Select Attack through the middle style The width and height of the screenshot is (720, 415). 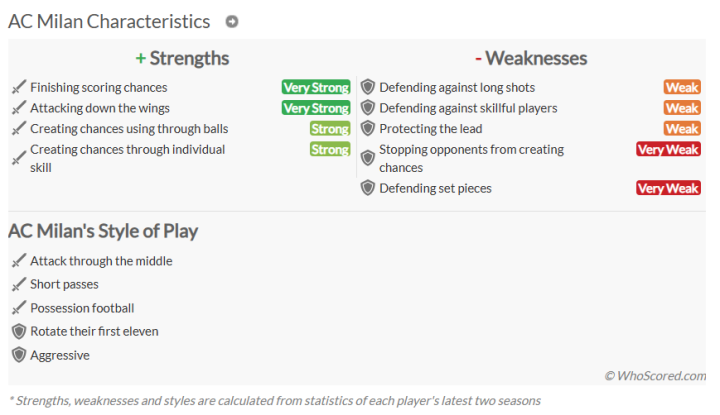101,261
